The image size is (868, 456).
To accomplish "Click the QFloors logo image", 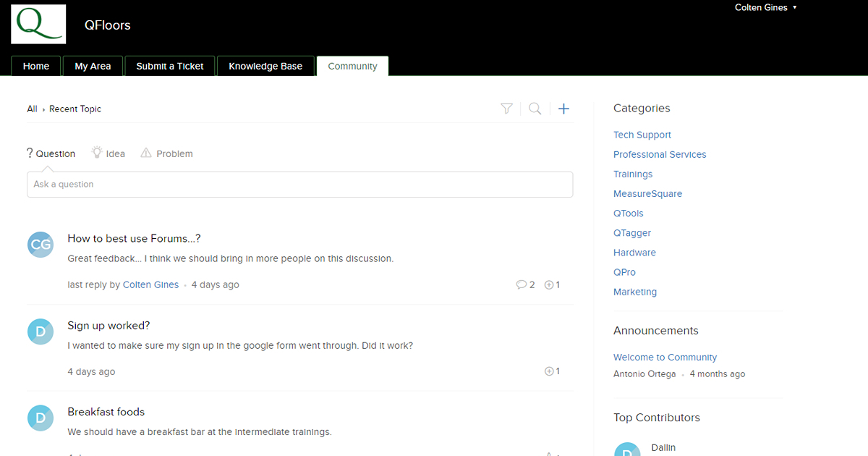I will click(x=38, y=24).
